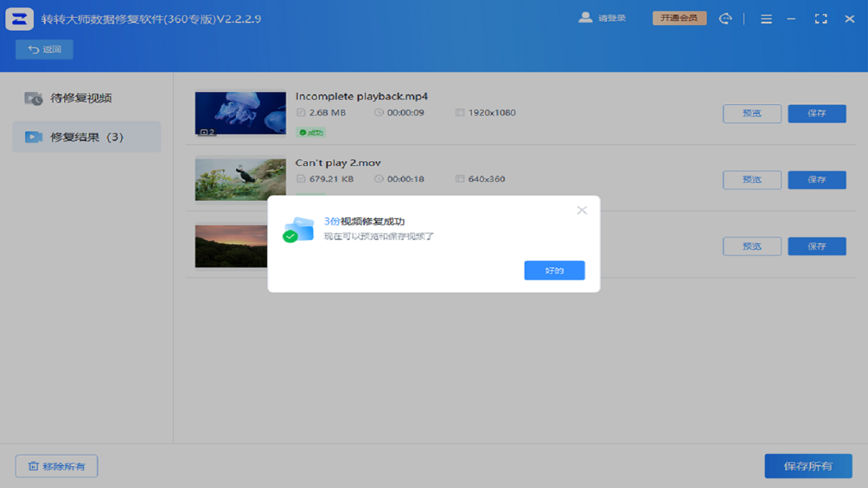Save Can't play 2.mov via 保存
Screen dimensions: 868x488
816,180
